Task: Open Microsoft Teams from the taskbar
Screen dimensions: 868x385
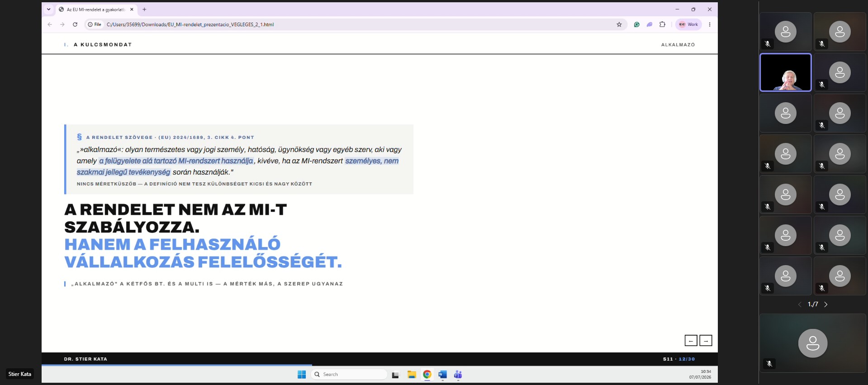Action: click(458, 375)
